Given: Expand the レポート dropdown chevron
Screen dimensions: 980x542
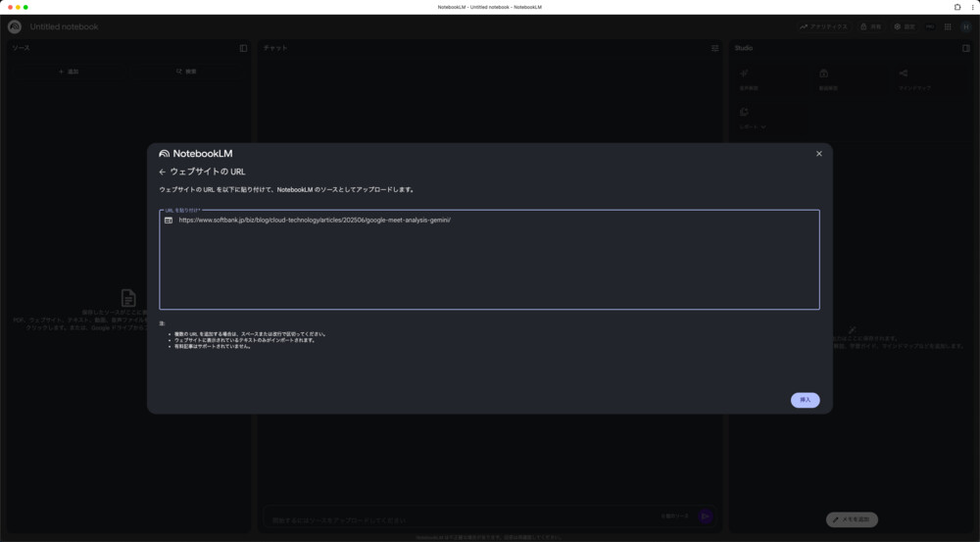Looking at the screenshot, I should [763, 126].
